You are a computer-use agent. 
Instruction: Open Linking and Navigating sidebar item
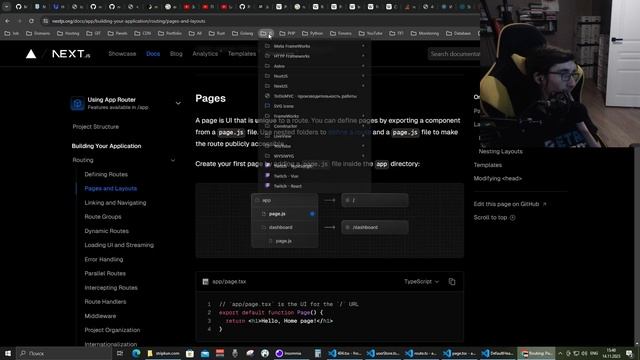[115, 202]
